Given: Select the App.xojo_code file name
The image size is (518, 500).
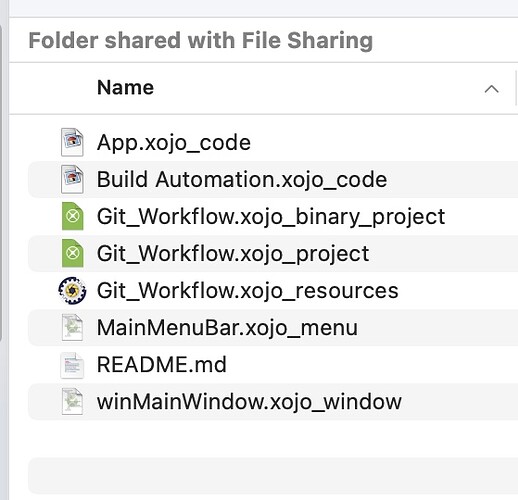Looking at the screenshot, I should click(x=174, y=143).
